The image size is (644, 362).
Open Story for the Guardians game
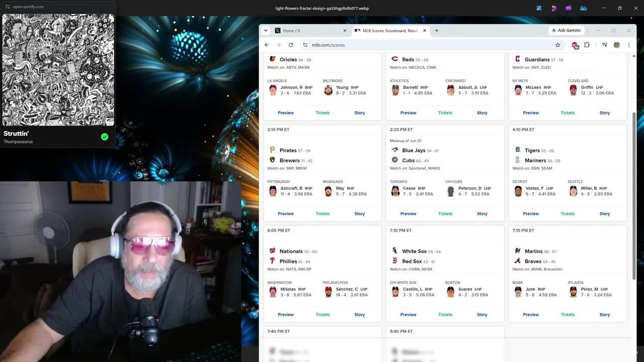coord(605,113)
